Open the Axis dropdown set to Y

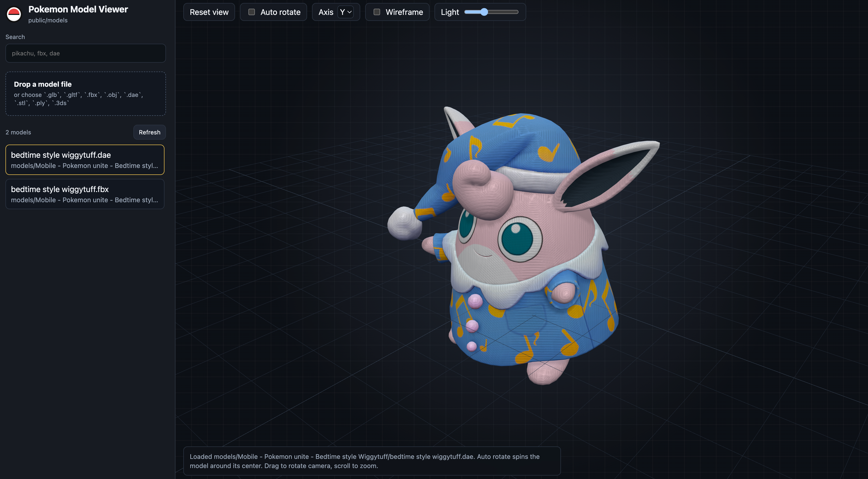point(346,12)
